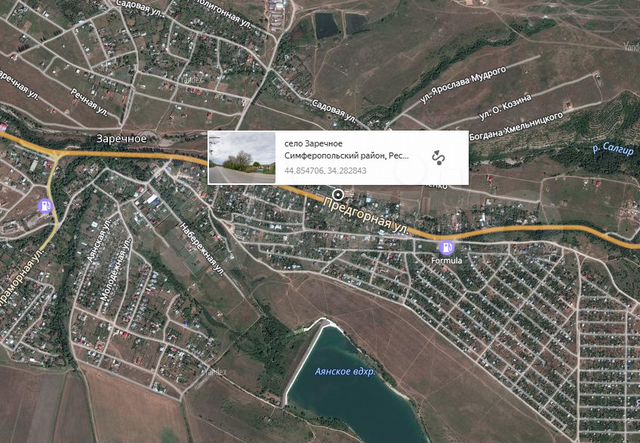Click the Богдана Хмельницкого street label
This screenshot has width=640, height=443.
[x=524, y=128]
